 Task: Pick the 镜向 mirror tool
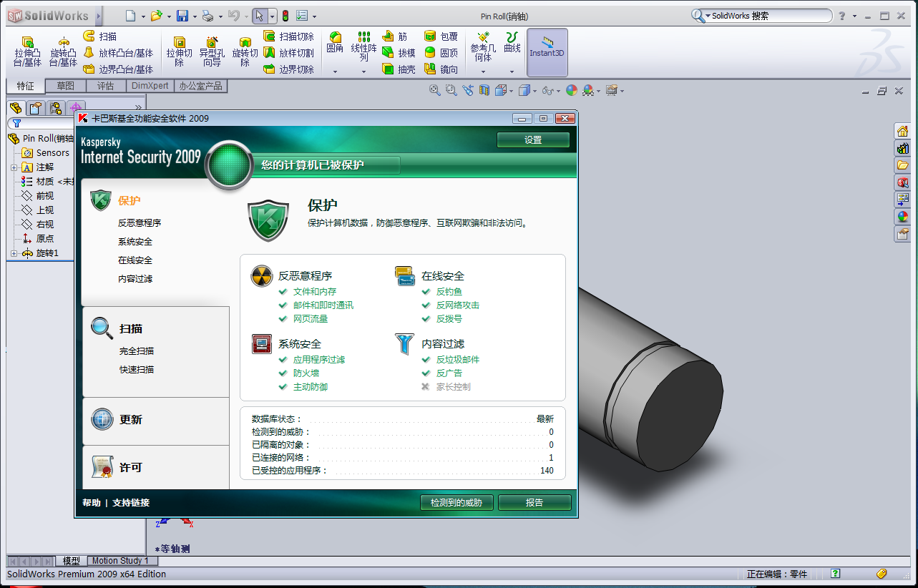[441, 69]
